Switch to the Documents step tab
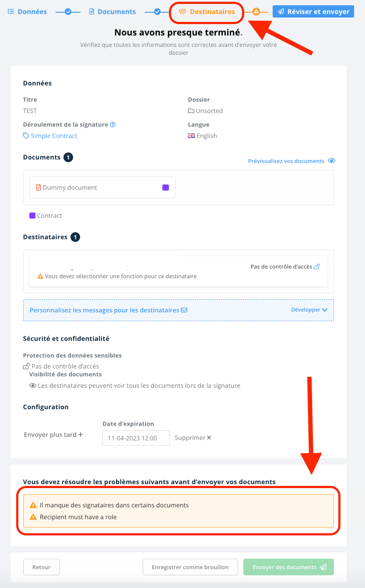Screen dimensions: 365x588 click(x=112, y=12)
